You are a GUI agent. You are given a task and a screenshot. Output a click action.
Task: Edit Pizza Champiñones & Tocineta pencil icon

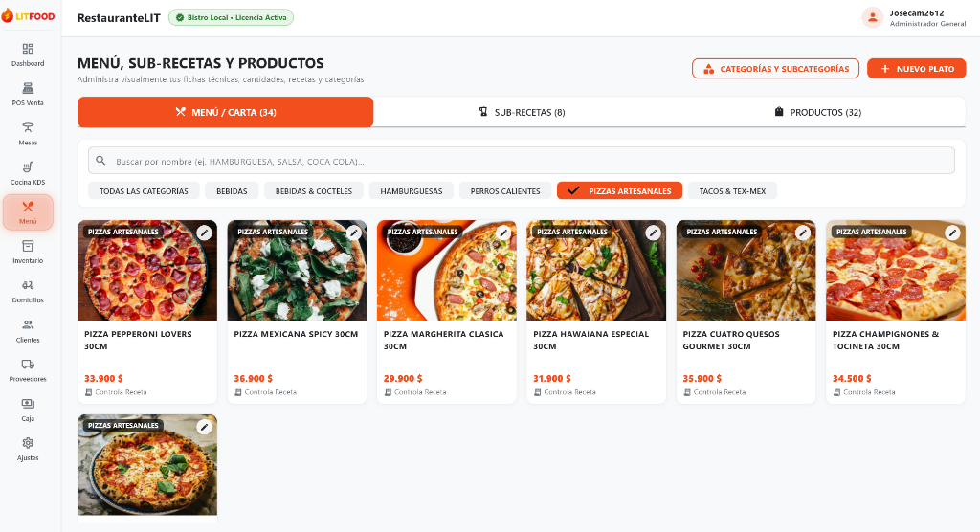[952, 233]
